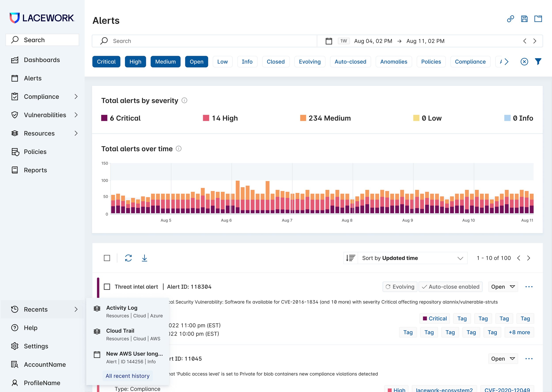
Task: Clear filters with the circled X icon
Action: [524, 62]
